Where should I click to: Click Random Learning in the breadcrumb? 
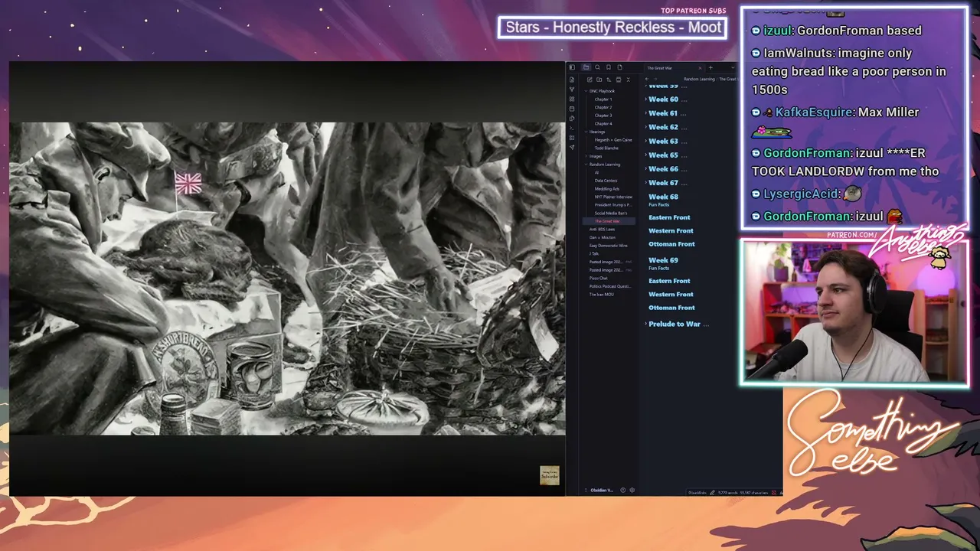pyautogui.click(x=699, y=79)
